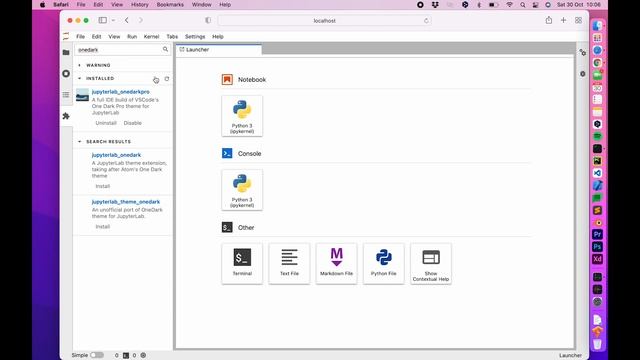Click the Launcher label in status bar
640x360 pixels.
(x=570, y=355)
